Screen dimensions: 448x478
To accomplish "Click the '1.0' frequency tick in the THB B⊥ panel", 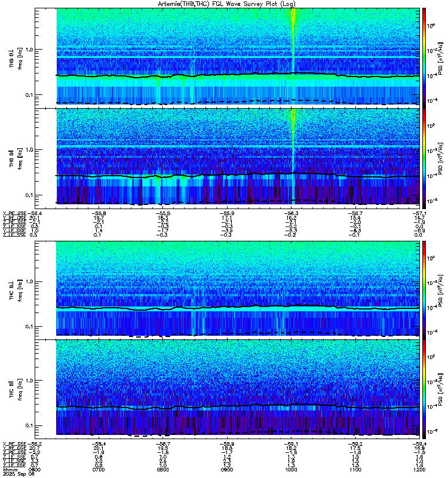I will [29, 50].
